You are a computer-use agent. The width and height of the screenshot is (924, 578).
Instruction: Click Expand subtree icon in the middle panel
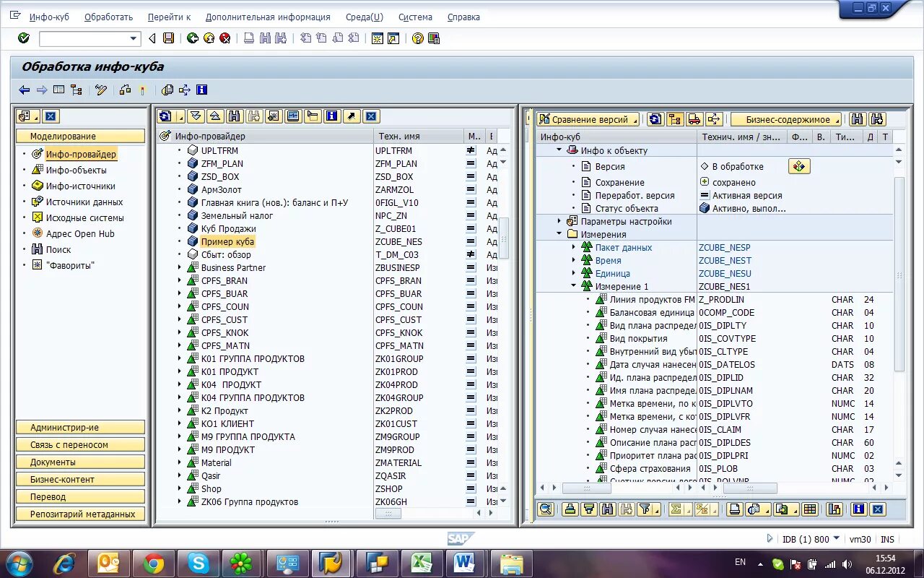click(196, 116)
